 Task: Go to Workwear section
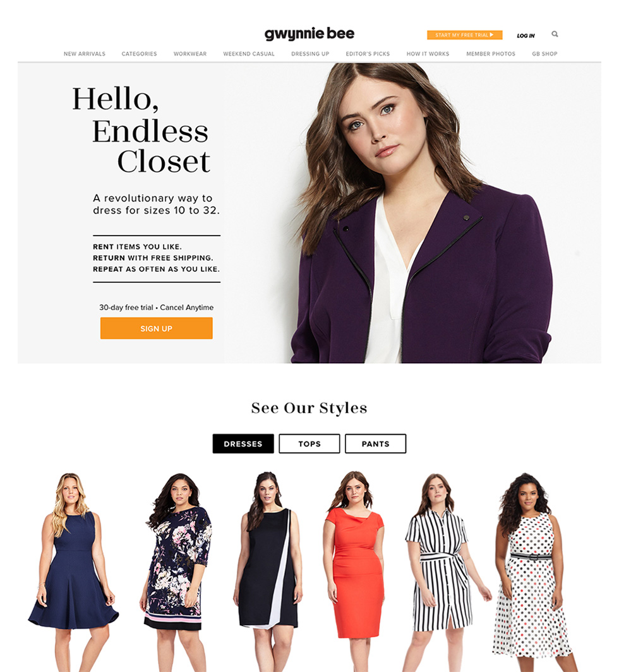pos(190,54)
